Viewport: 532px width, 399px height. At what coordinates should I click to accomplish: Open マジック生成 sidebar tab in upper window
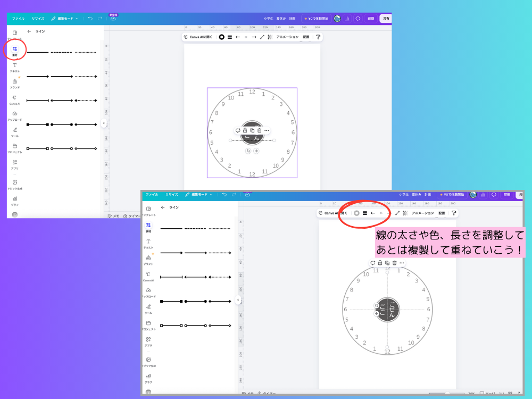(x=14, y=185)
